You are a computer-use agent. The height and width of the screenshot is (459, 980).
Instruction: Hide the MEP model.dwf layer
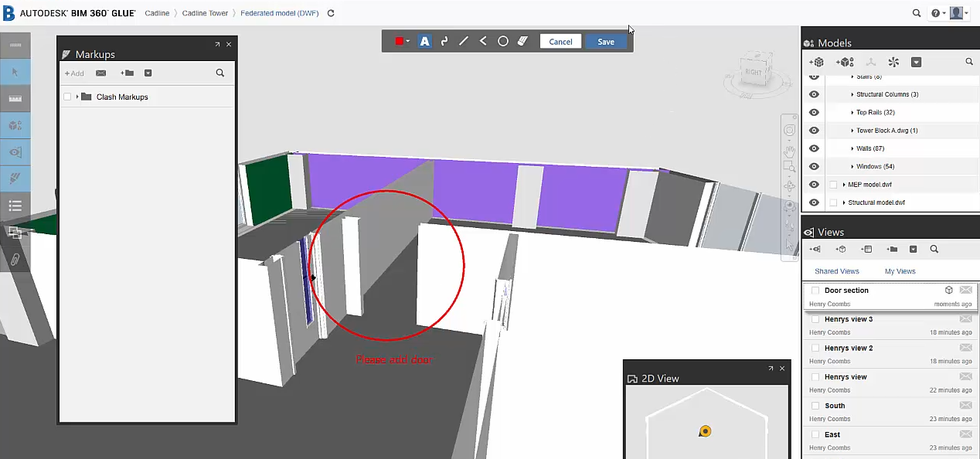click(814, 185)
